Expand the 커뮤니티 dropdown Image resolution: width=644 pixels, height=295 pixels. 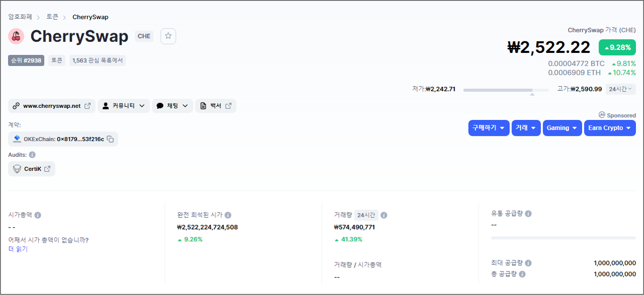123,106
